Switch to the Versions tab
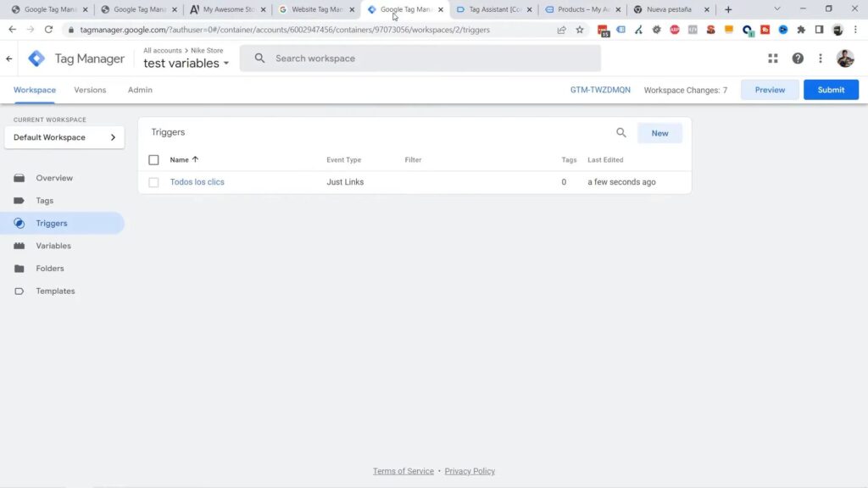 tap(90, 90)
